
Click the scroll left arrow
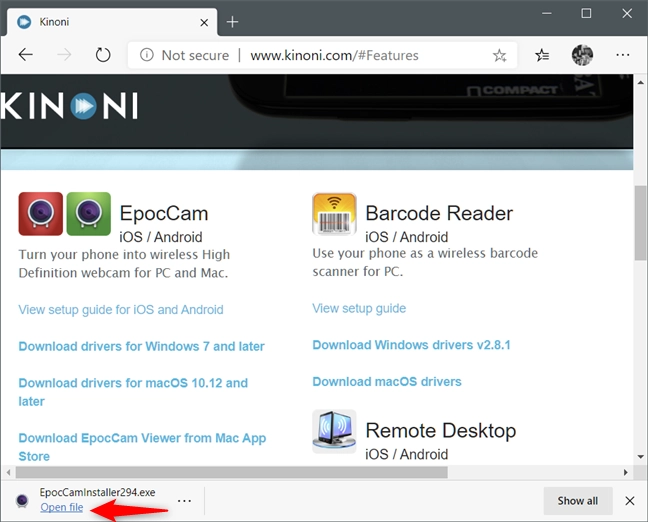click(x=8, y=472)
